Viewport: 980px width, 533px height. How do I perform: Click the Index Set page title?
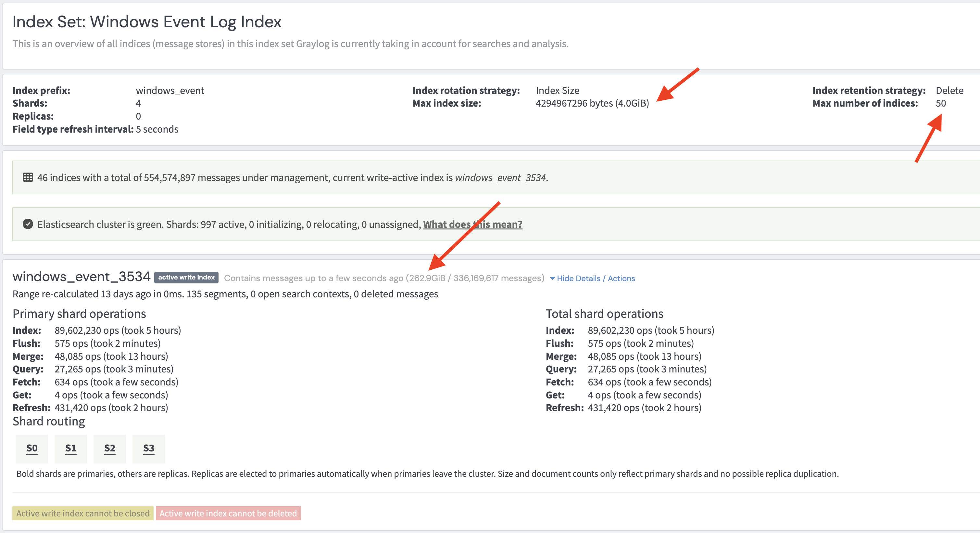pyautogui.click(x=147, y=22)
